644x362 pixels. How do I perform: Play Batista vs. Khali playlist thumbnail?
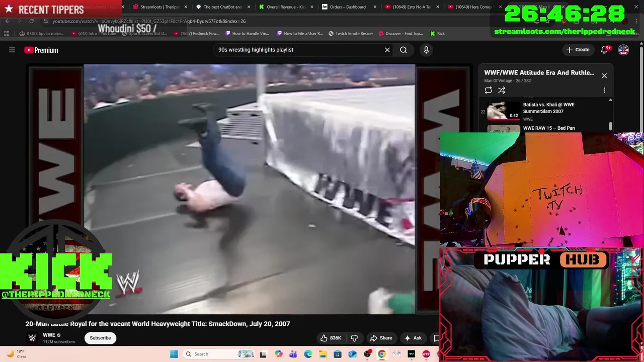point(504,111)
